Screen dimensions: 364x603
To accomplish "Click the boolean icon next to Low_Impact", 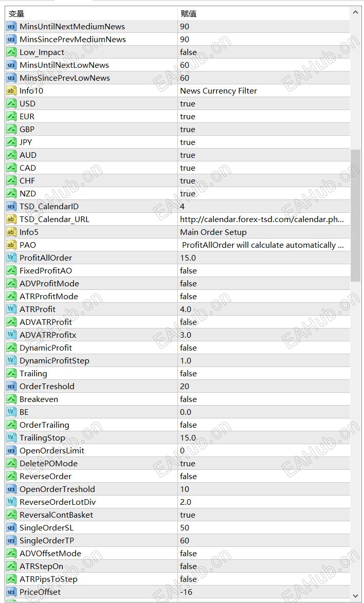I will pyautogui.click(x=11, y=52).
